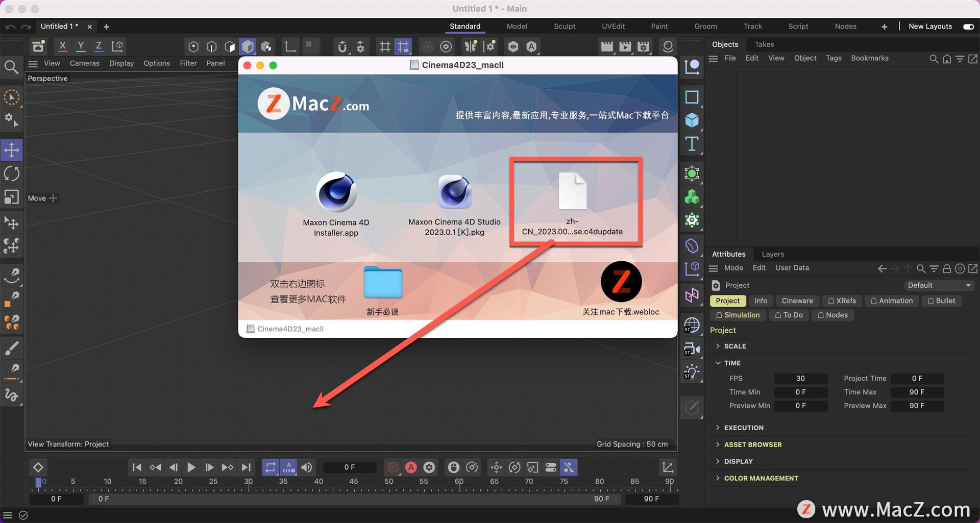Click the User Data menu

[792, 268]
